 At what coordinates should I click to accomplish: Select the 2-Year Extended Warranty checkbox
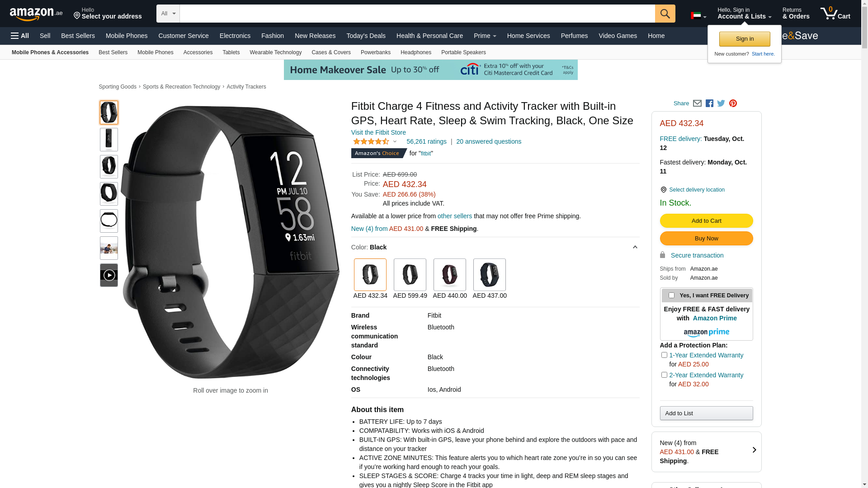pyautogui.click(x=664, y=375)
